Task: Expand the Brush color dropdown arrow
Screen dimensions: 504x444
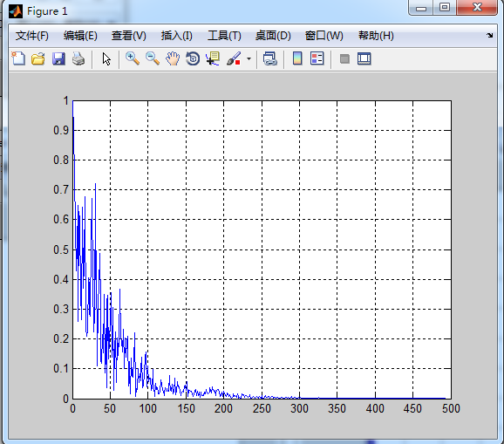Action: pyautogui.click(x=249, y=59)
